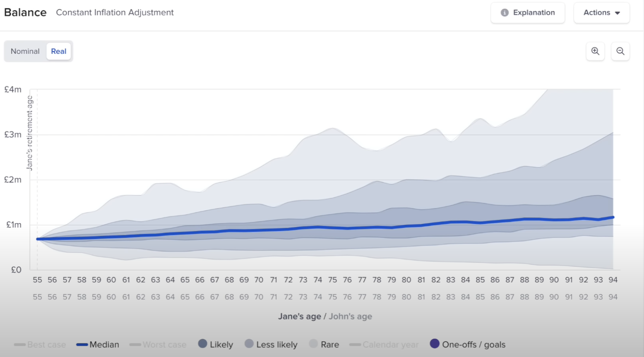Toggle the Rare band legend item
The height and width of the screenshot is (357, 644).
click(324, 344)
